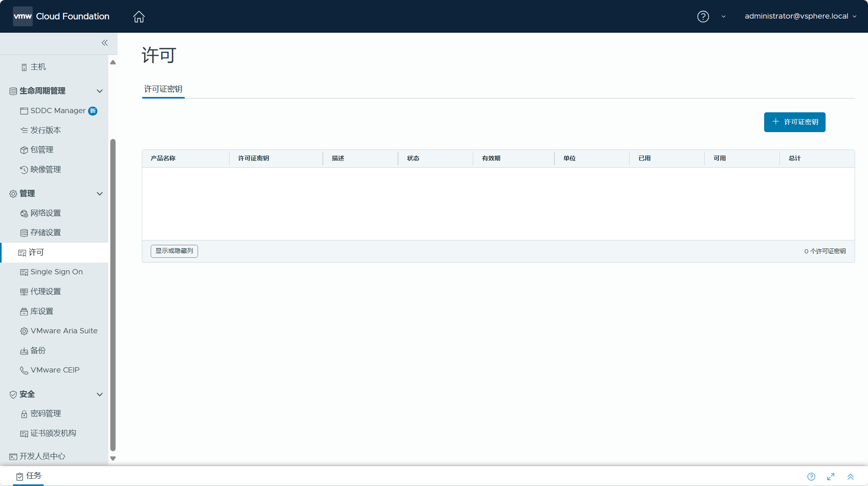Select the 许可证密钥 tab

coord(163,89)
